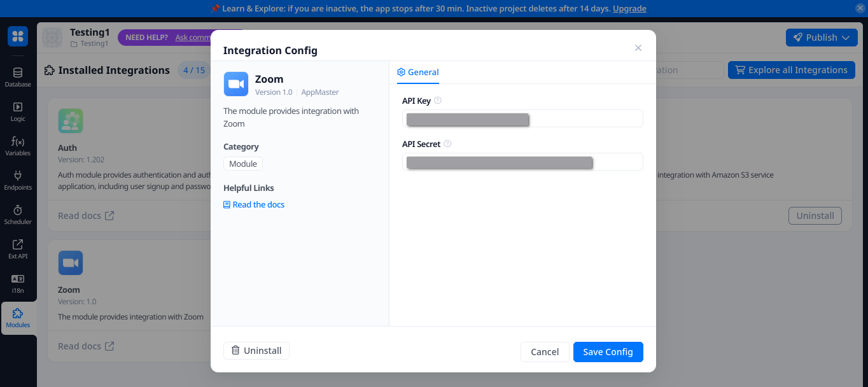This screenshot has width=868, height=387.
Task: Open the Modules section in sidebar
Action: [18, 318]
